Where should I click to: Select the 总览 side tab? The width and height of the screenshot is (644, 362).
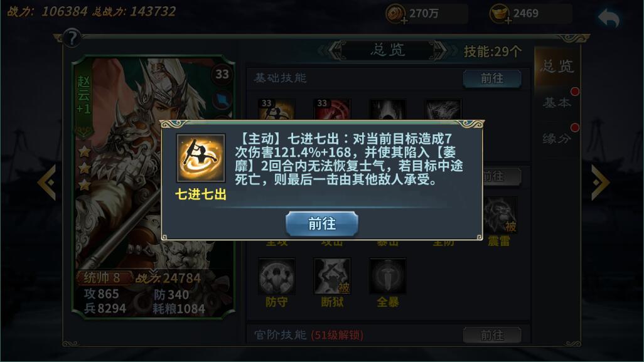click(x=557, y=66)
